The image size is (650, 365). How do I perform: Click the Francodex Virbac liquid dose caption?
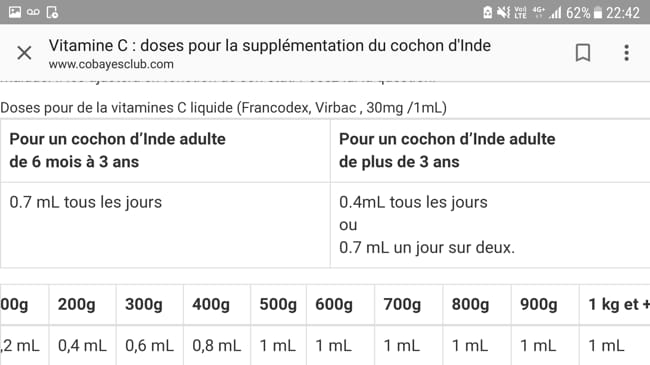click(223, 108)
